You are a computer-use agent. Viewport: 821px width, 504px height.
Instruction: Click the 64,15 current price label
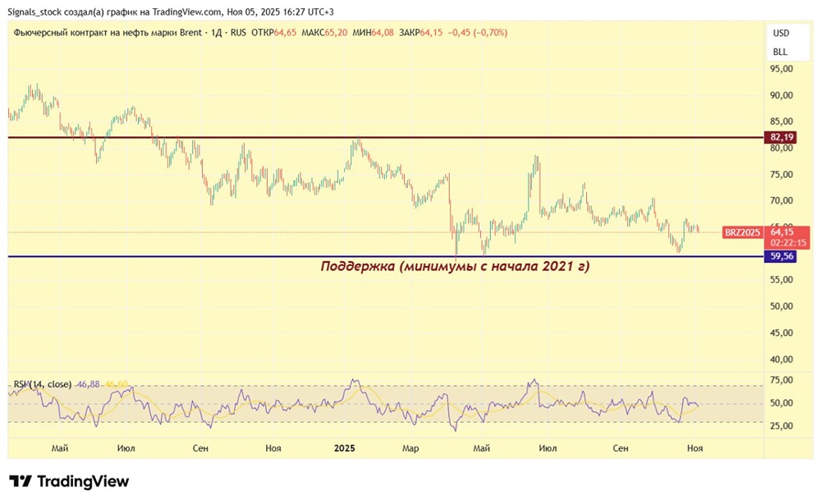[782, 231]
